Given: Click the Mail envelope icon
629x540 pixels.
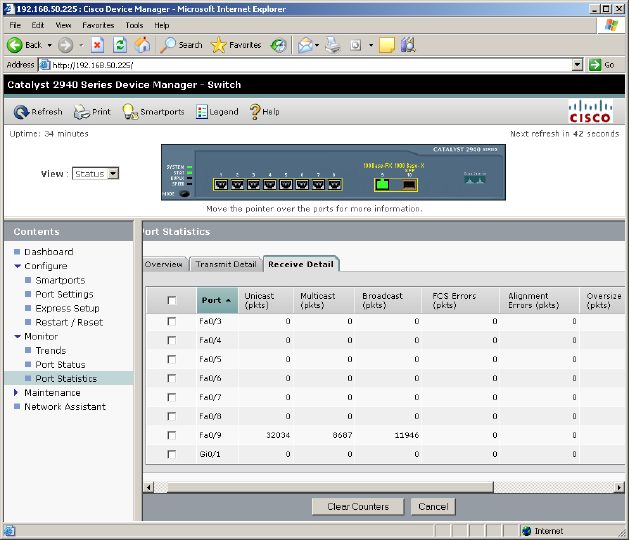Looking at the screenshot, I should click(x=305, y=45).
